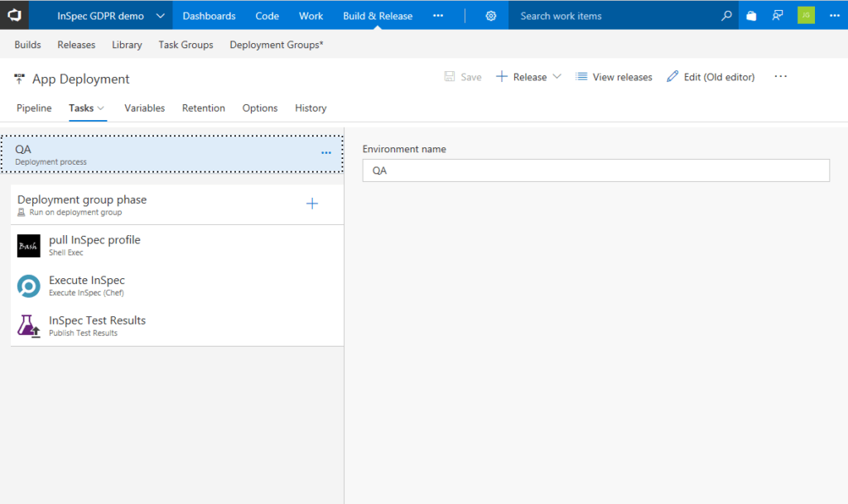This screenshot has width=848, height=504.
Task: Click the Environment name input field
Action: click(595, 170)
